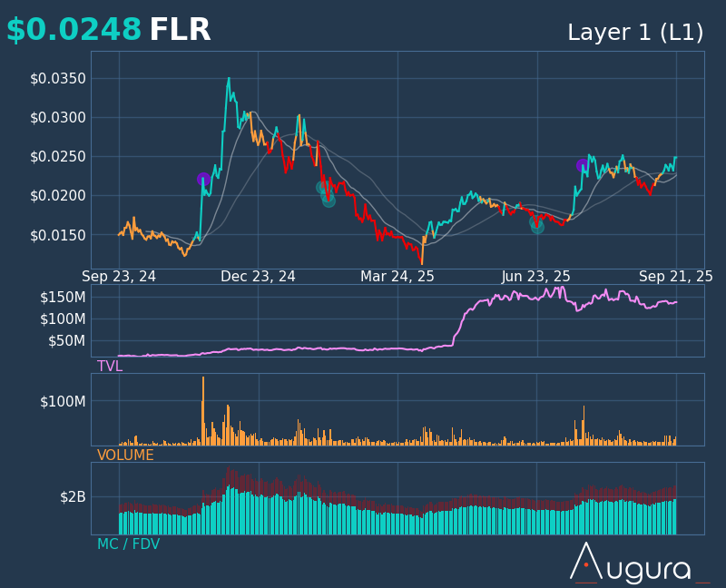Viewport: 726px width, 588px height.
Task: Click the Augura logo
Action: coord(640,563)
